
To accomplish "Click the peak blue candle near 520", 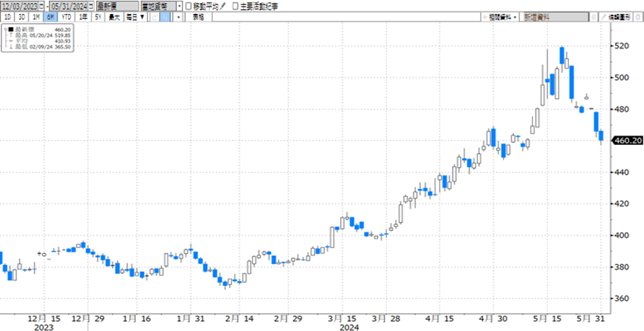I will (562, 56).
